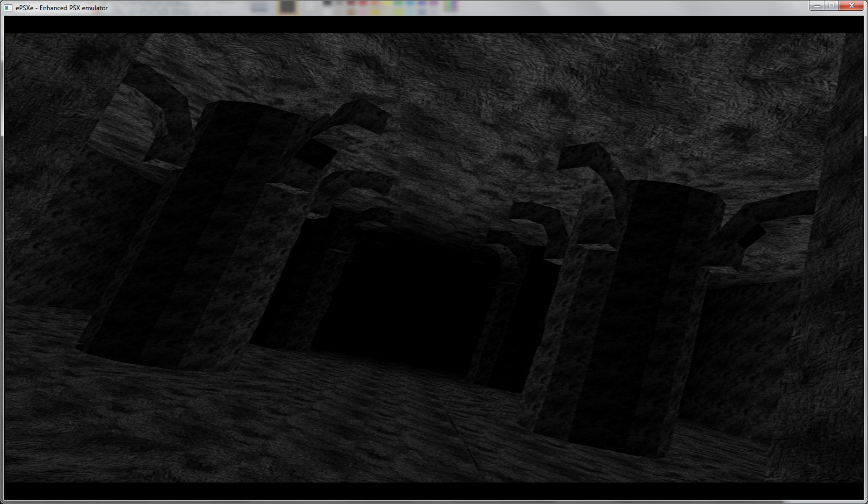Click inside the emulated game display area
Image resolution: width=868 pixels, height=504 pixels.
(433, 258)
